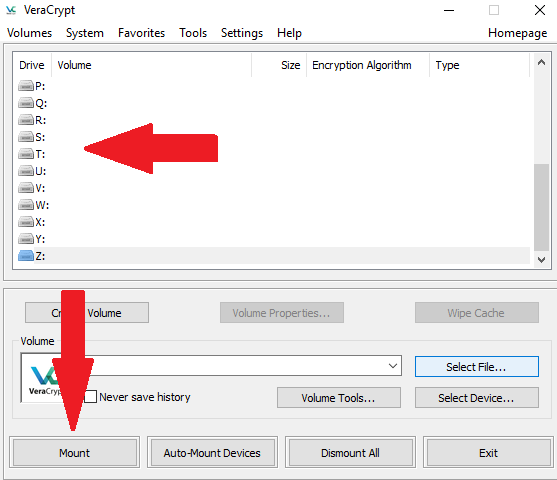557x480 pixels.
Task: Open the Tools menu
Action: 193,33
